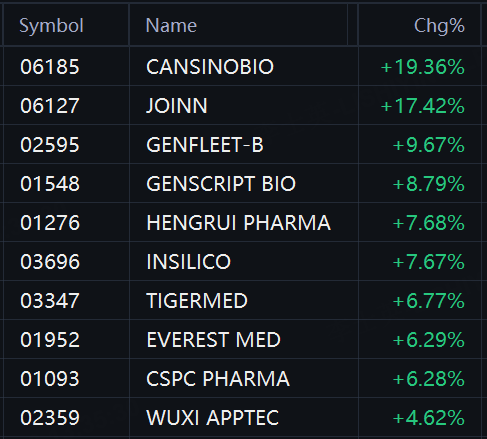Select symbol 02595 in the list

point(50,145)
